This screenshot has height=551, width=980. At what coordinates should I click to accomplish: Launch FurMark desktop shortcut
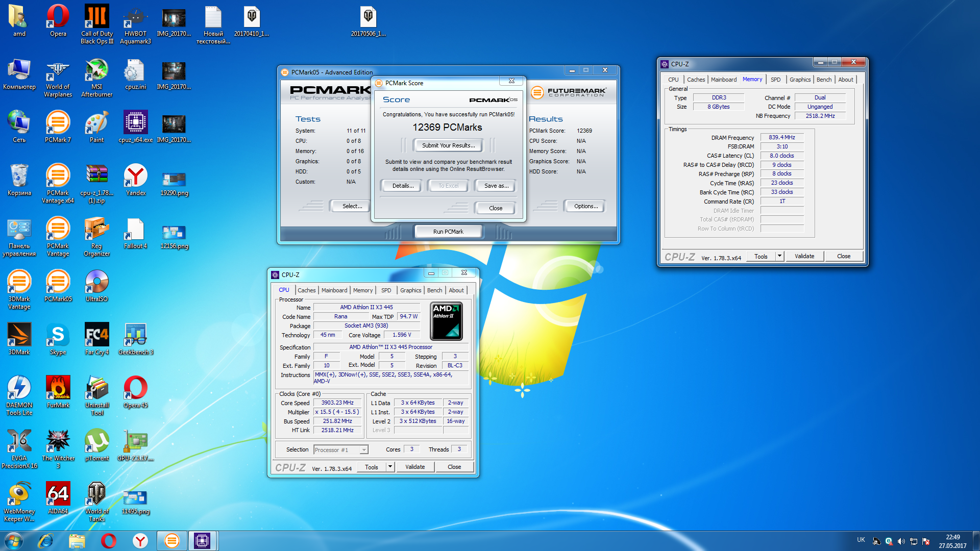(58, 392)
